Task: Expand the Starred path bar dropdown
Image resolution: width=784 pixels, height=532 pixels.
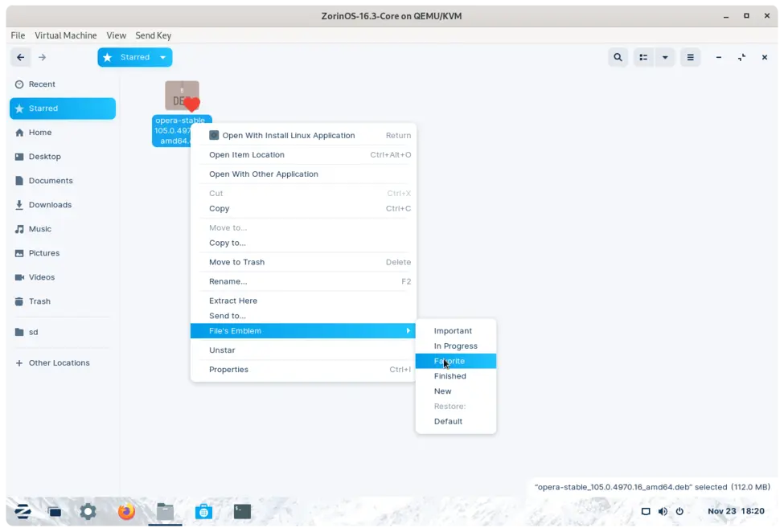Action: tap(163, 57)
